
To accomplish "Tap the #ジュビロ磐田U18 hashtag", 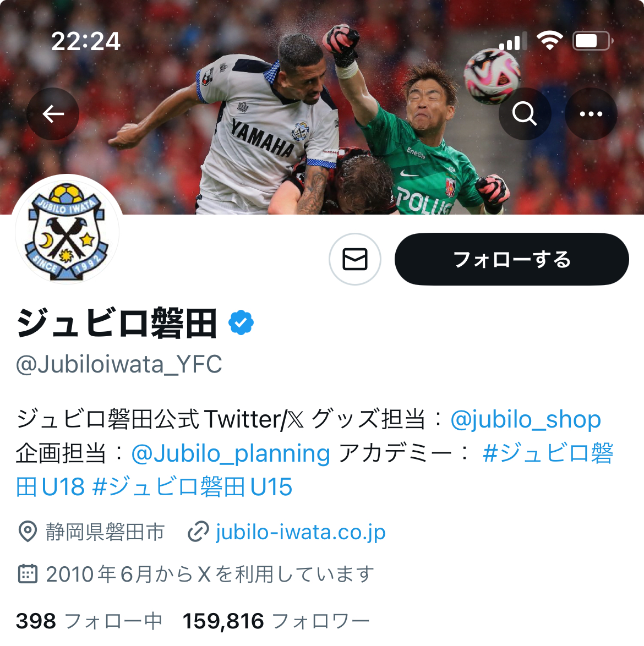I will pos(315,470).
